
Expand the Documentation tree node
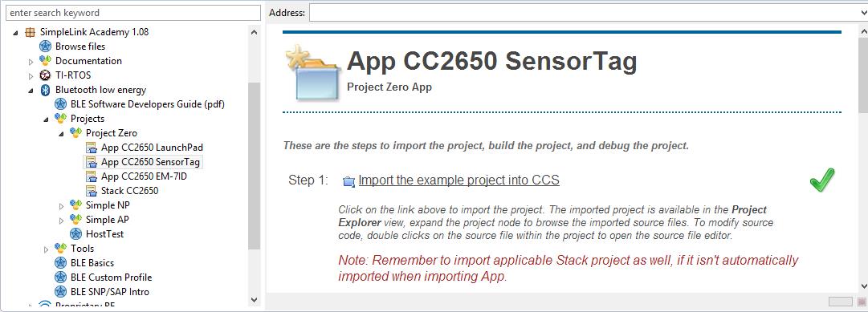coord(31,62)
